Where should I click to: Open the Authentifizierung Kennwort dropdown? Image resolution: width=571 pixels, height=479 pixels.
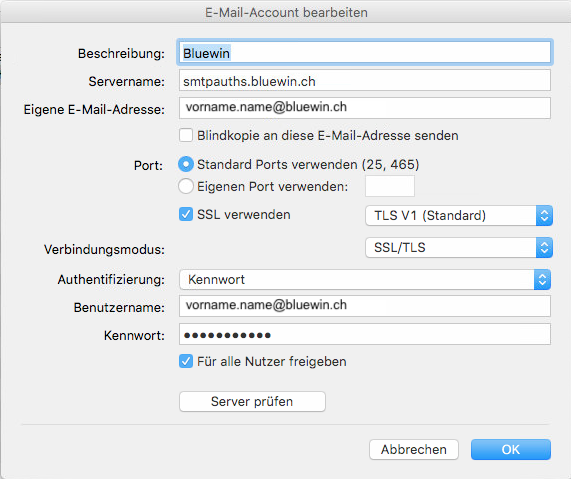pyautogui.click(x=365, y=279)
